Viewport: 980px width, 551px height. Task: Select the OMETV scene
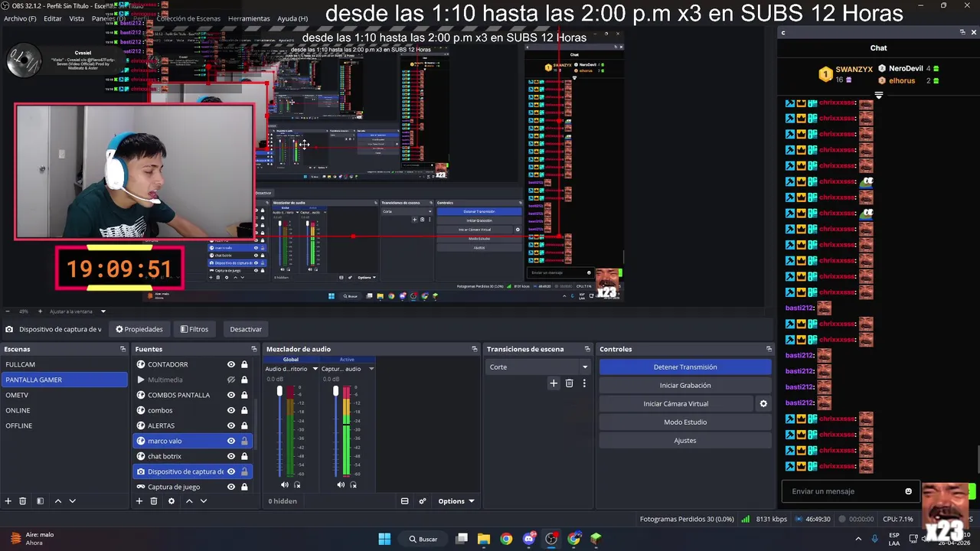(64, 395)
